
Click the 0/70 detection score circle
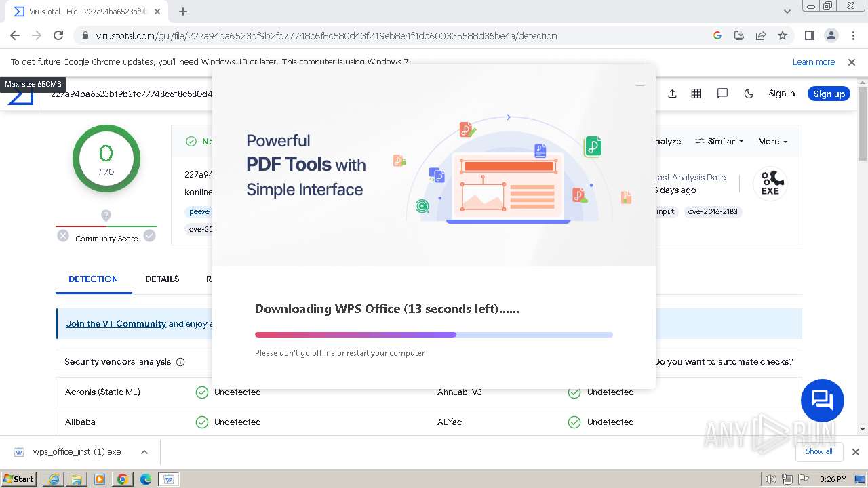tap(106, 159)
